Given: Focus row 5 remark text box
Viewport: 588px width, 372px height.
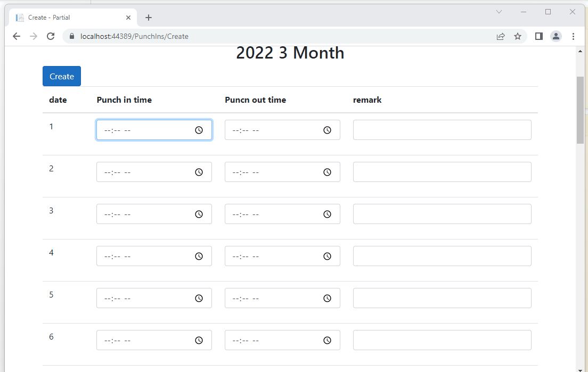Looking at the screenshot, I should coord(442,298).
